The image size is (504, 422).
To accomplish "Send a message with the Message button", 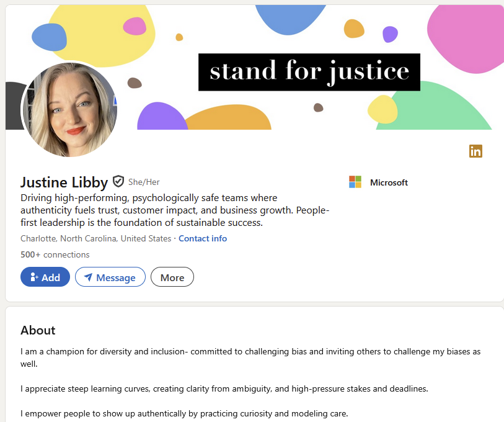I will (110, 277).
